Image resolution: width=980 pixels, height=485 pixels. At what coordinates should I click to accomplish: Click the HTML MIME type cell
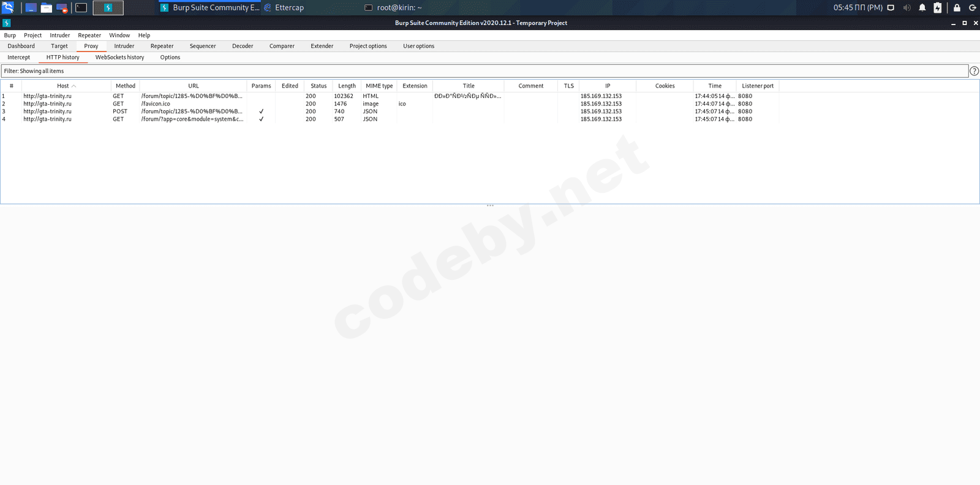pyautogui.click(x=371, y=96)
